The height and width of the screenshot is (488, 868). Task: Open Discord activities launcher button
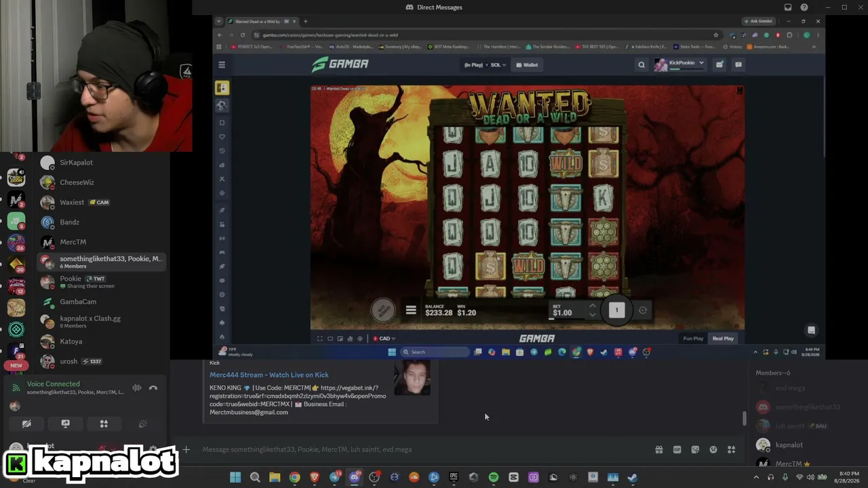pos(104,424)
